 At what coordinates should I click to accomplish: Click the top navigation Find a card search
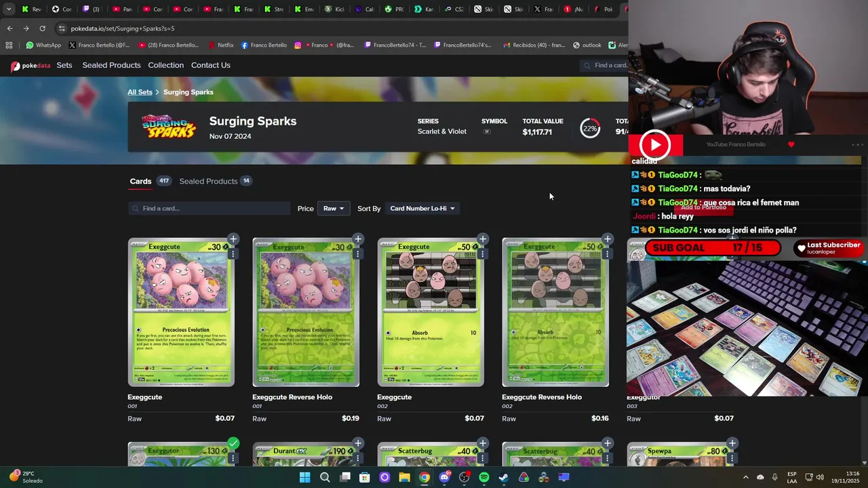(605, 65)
